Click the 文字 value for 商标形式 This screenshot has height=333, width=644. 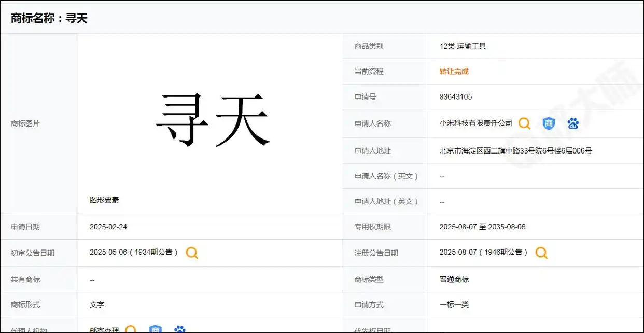pyautogui.click(x=97, y=304)
